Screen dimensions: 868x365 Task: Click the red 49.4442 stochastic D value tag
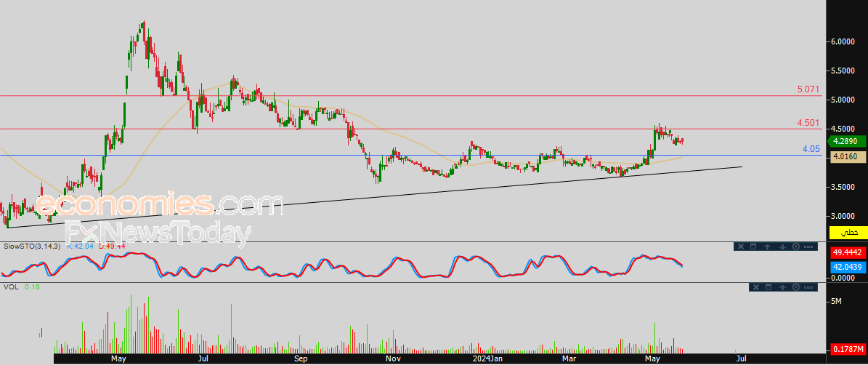pos(847,252)
